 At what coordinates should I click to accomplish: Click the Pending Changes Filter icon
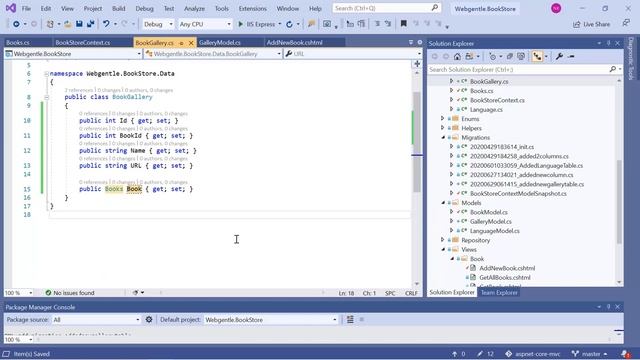pyautogui.click(x=492, y=56)
